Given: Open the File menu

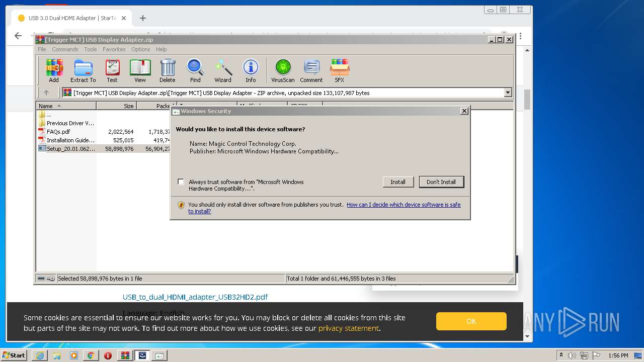Looking at the screenshot, I should pos(42,49).
